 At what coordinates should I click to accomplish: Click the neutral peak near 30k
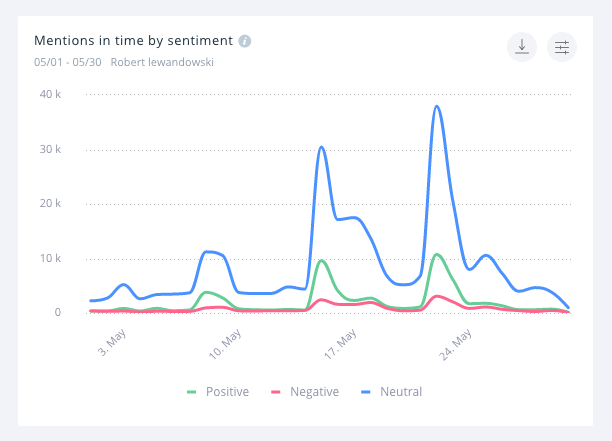click(x=321, y=147)
